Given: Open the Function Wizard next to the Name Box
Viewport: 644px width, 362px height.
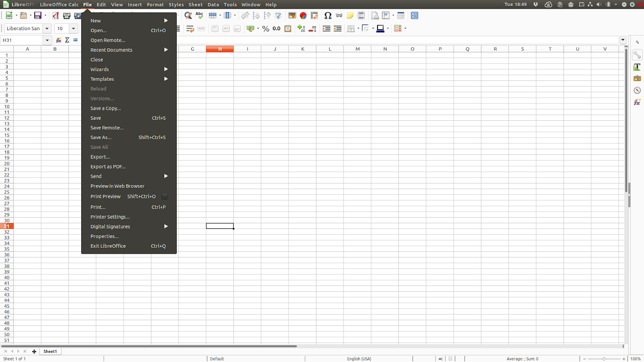Looking at the screenshot, I should pos(59,40).
